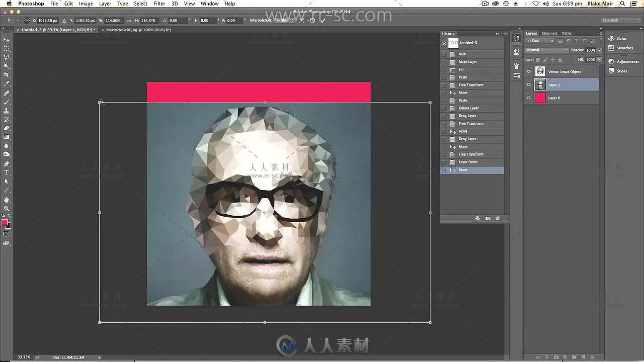Select the Brush tool

click(7, 102)
